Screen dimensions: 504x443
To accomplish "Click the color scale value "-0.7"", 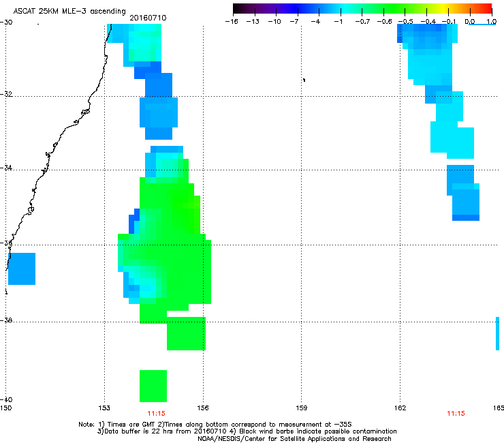I will click(x=362, y=22).
